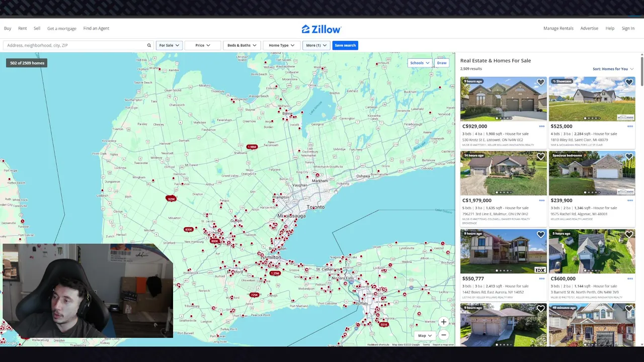Open 1810 Riley Rd, Saint Clair address
This screenshot has height=362, width=644.
(579, 140)
